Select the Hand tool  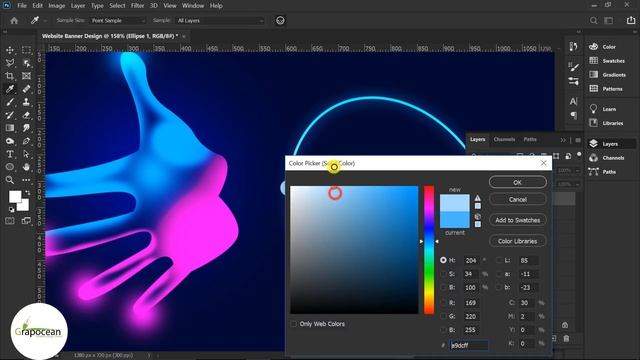click(x=26, y=167)
